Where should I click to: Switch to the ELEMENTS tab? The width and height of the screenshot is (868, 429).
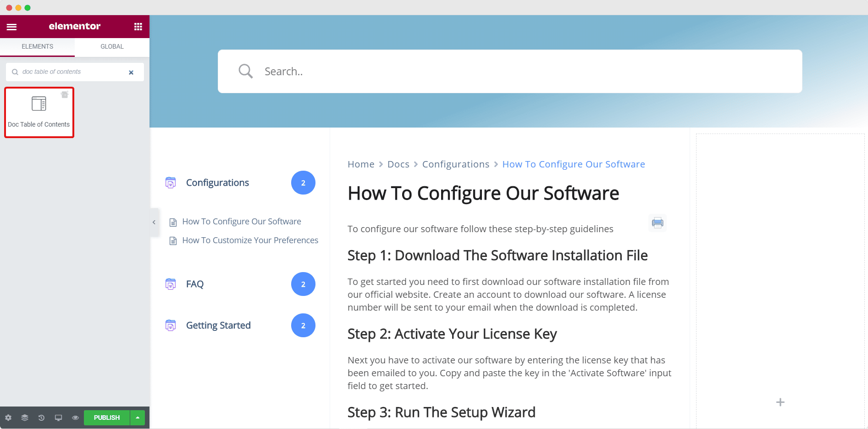pos(37,46)
